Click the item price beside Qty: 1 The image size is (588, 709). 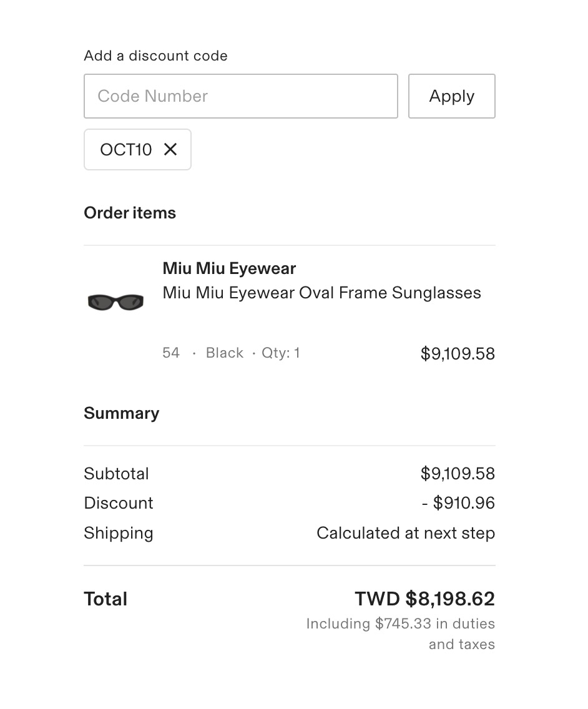click(x=458, y=354)
